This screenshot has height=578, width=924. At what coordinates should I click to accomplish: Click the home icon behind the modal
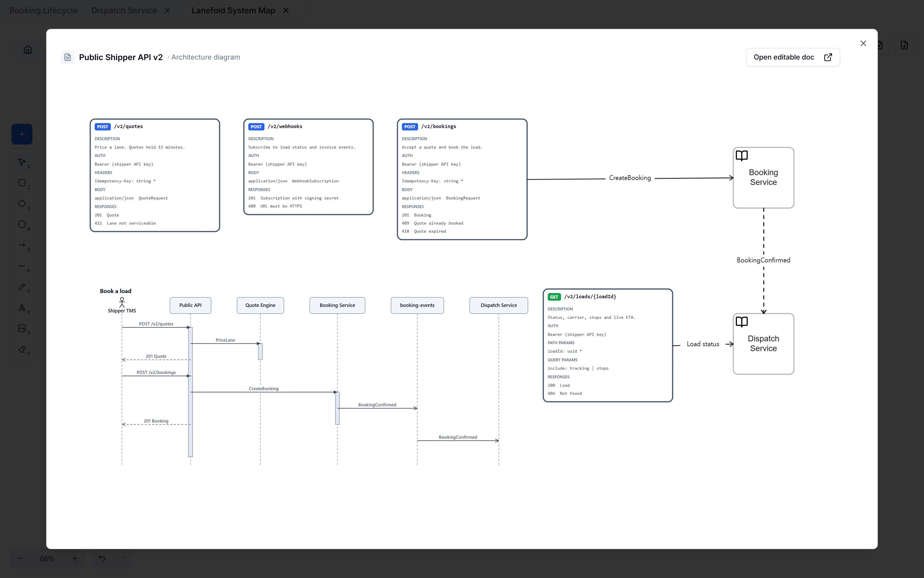coord(27,50)
